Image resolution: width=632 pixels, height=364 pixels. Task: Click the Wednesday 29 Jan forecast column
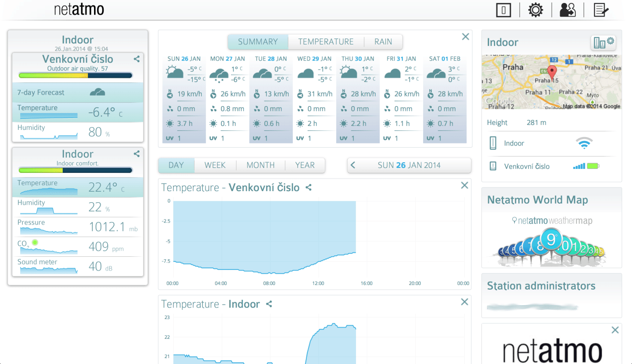tap(314, 98)
